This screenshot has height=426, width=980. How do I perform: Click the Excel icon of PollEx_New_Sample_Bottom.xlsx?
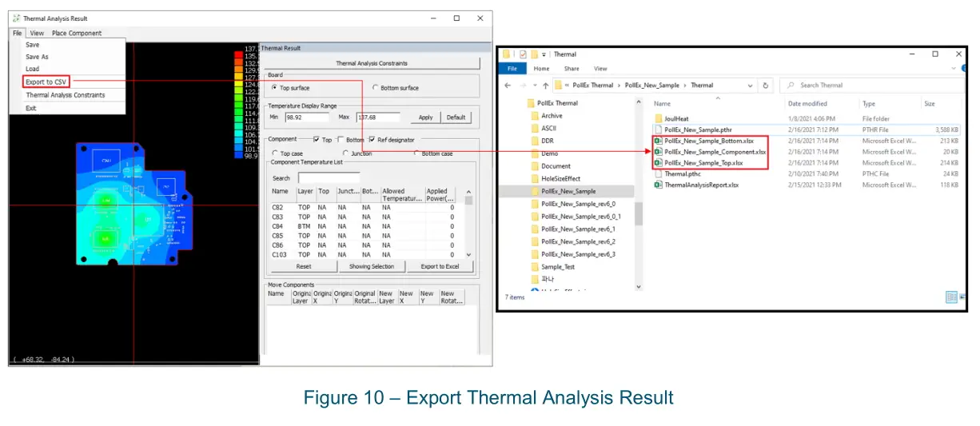coord(659,141)
